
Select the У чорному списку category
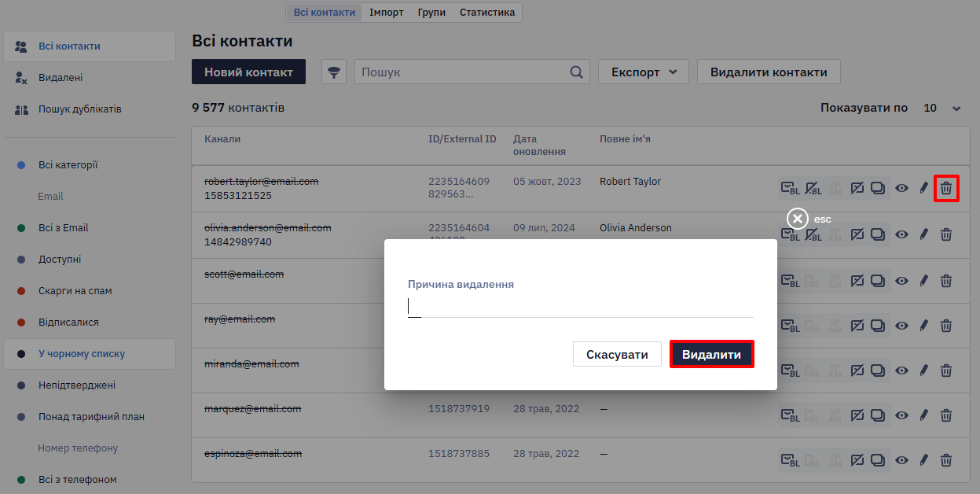coord(90,354)
